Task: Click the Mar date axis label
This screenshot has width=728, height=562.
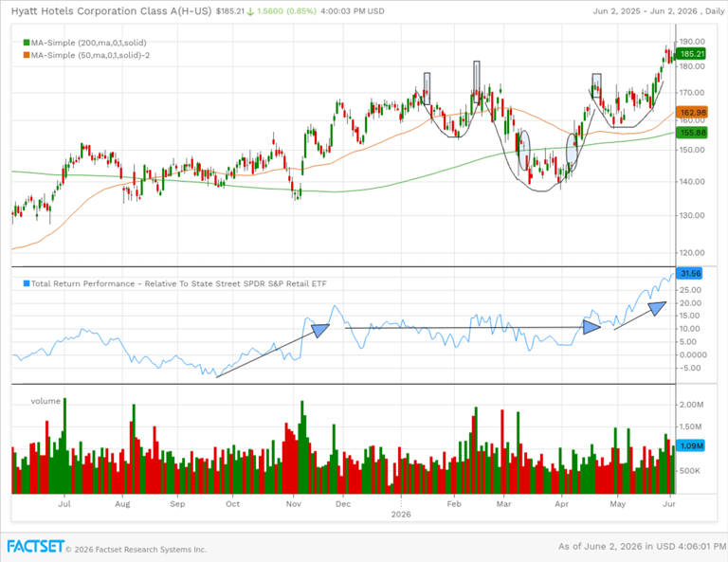Action: (503, 504)
